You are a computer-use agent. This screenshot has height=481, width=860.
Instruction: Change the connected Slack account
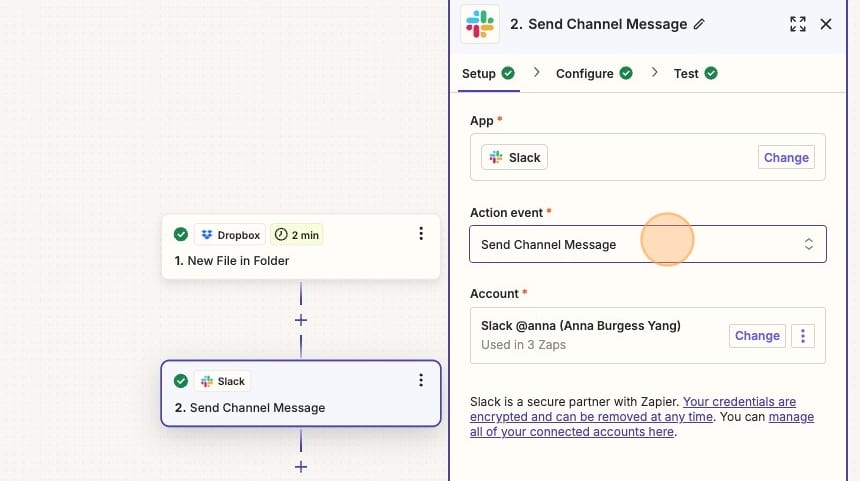coord(757,336)
